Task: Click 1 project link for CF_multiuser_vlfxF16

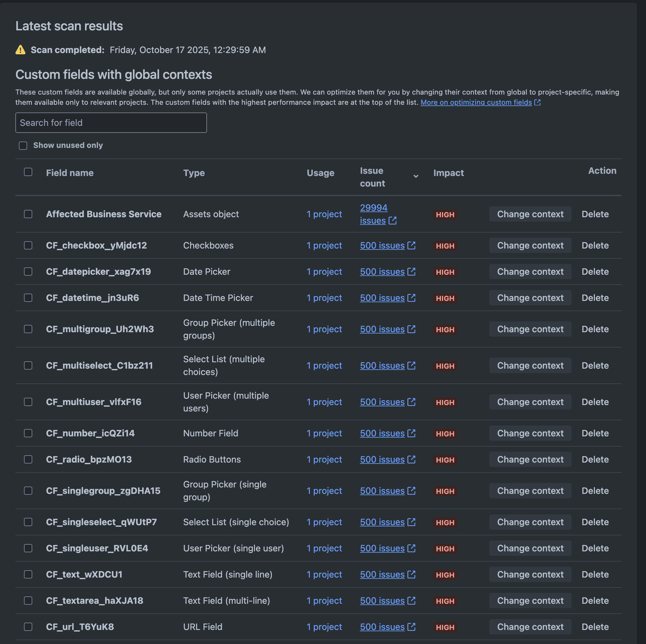Action: (x=324, y=402)
